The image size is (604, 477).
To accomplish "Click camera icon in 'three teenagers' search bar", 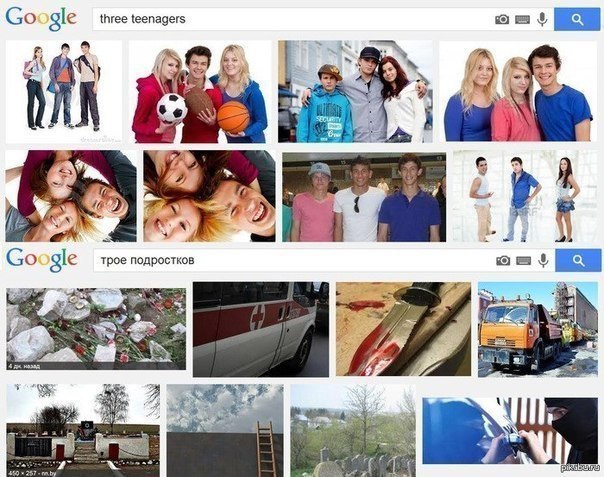I will point(502,19).
